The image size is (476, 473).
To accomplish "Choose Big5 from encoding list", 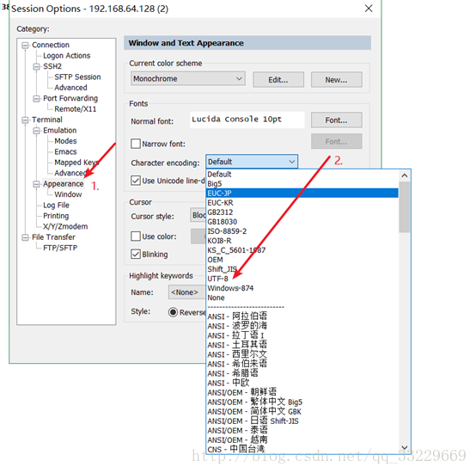I will pos(302,184).
